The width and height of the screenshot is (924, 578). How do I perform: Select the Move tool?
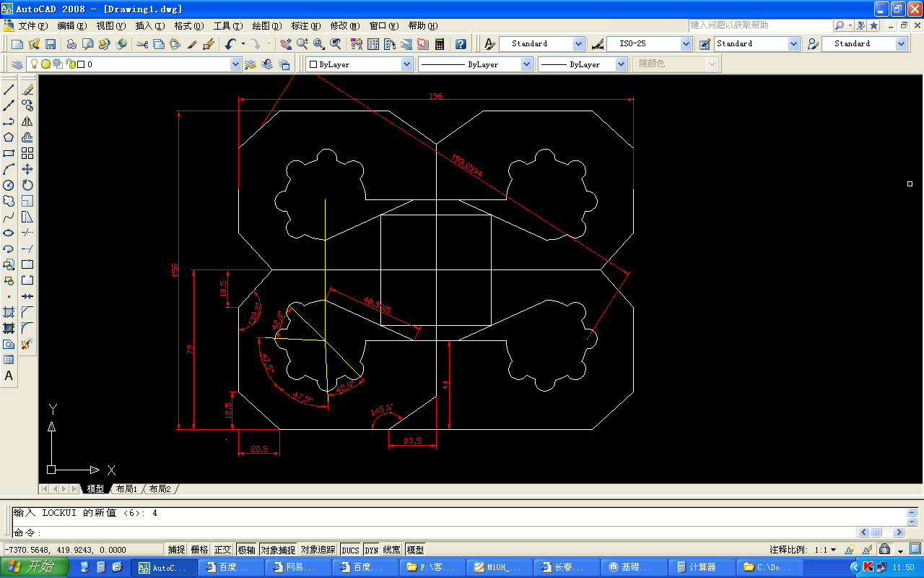pyautogui.click(x=27, y=169)
